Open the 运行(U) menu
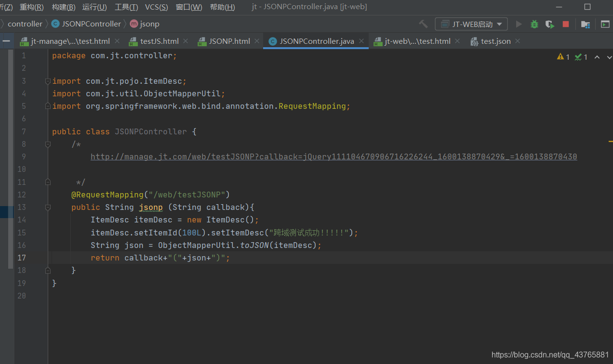 pyautogui.click(x=94, y=7)
